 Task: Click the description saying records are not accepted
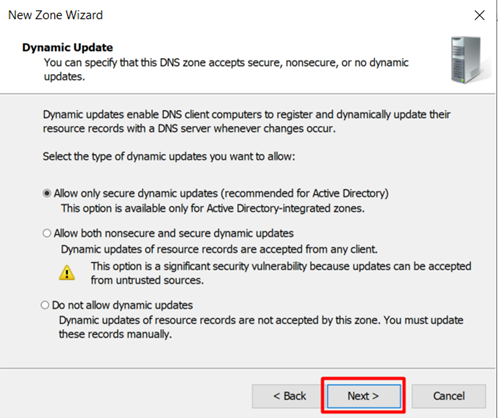tap(261, 320)
